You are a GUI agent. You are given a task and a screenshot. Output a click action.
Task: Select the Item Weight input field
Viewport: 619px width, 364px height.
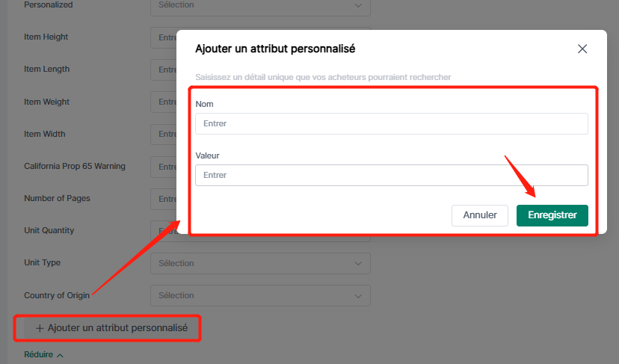[x=163, y=102]
